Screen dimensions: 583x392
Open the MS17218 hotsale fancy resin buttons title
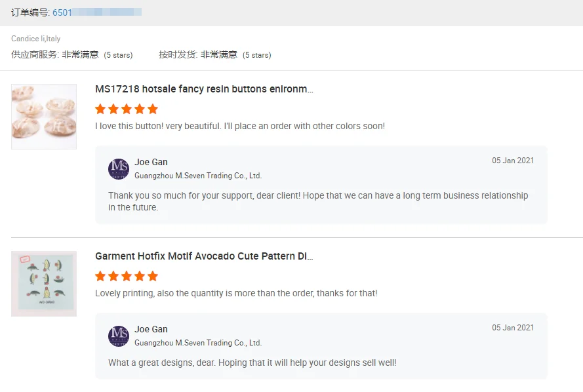(x=204, y=89)
